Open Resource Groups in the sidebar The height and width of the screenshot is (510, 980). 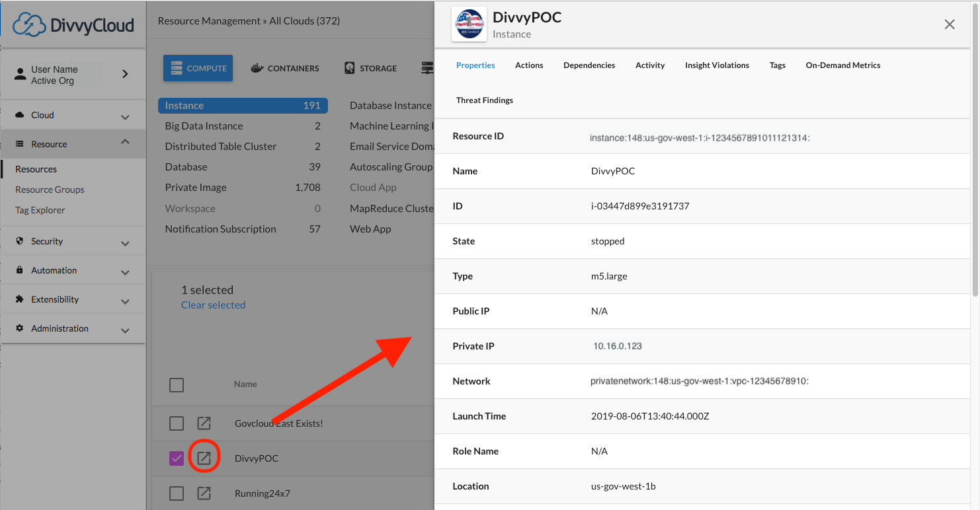[x=50, y=190]
